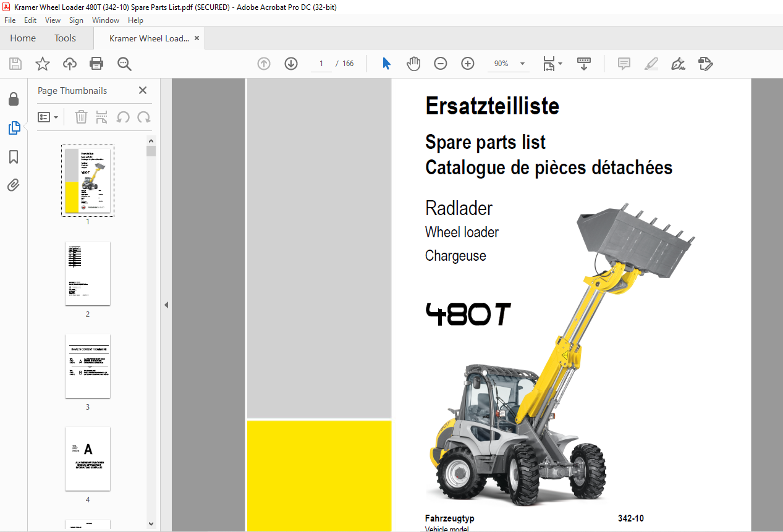
Task: Open the Help menu
Action: pos(135,20)
